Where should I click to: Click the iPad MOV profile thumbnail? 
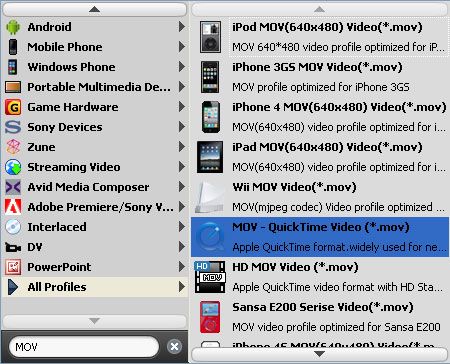210,157
